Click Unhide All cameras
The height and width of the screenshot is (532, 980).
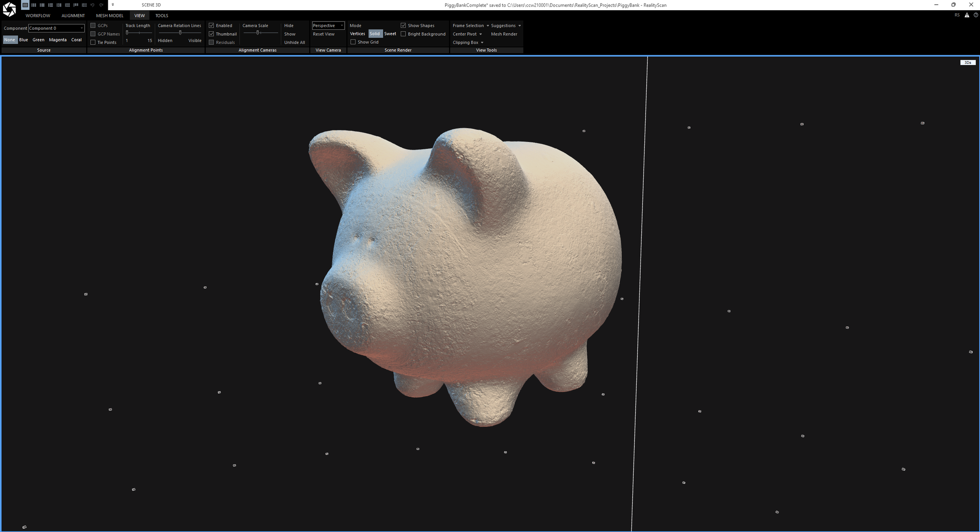(294, 42)
